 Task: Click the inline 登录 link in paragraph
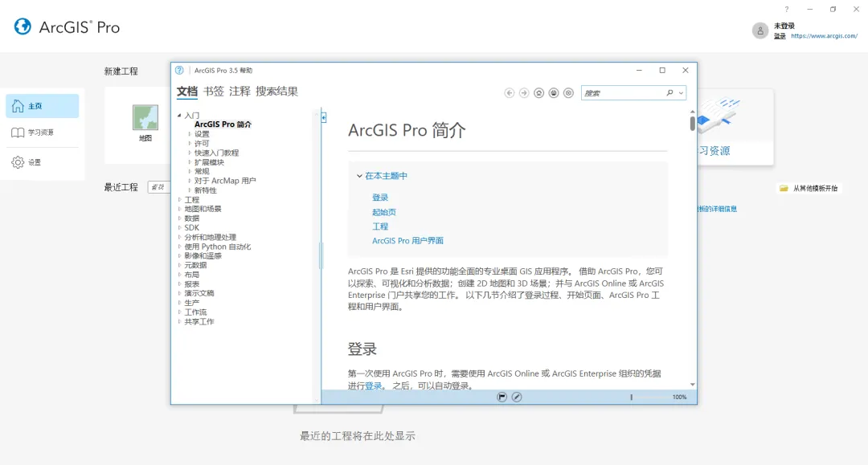pyautogui.click(x=373, y=385)
